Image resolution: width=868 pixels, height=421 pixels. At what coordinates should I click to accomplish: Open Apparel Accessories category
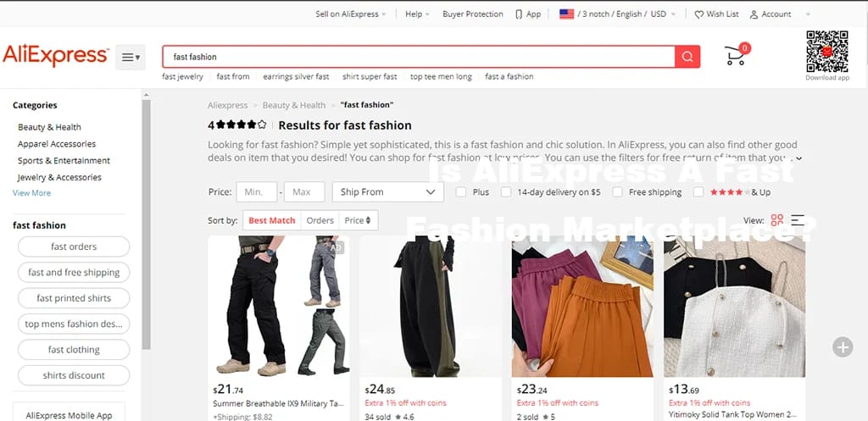point(57,144)
